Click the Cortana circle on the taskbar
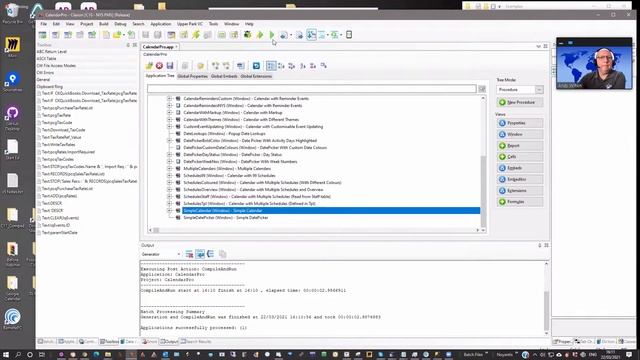This screenshot has height=360, width=640. [30, 355]
